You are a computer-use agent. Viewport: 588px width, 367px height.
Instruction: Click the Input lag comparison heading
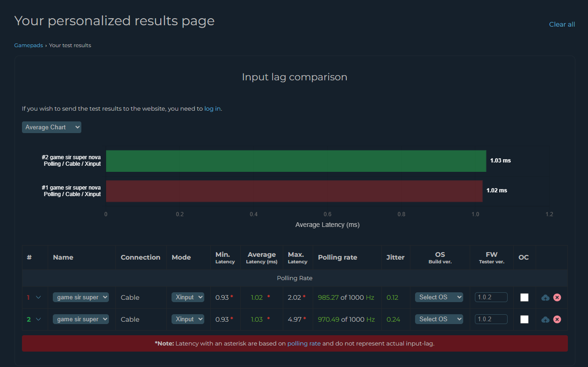pos(294,77)
